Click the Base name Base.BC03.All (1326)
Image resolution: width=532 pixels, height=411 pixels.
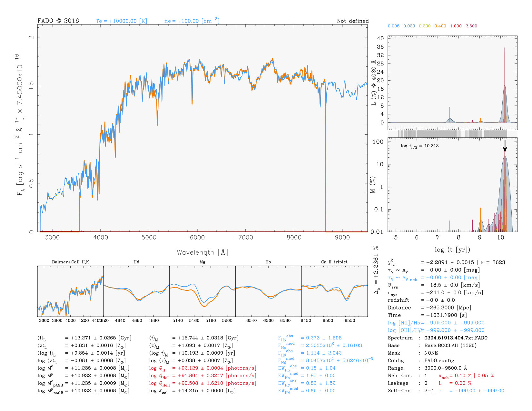pos(450,346)
